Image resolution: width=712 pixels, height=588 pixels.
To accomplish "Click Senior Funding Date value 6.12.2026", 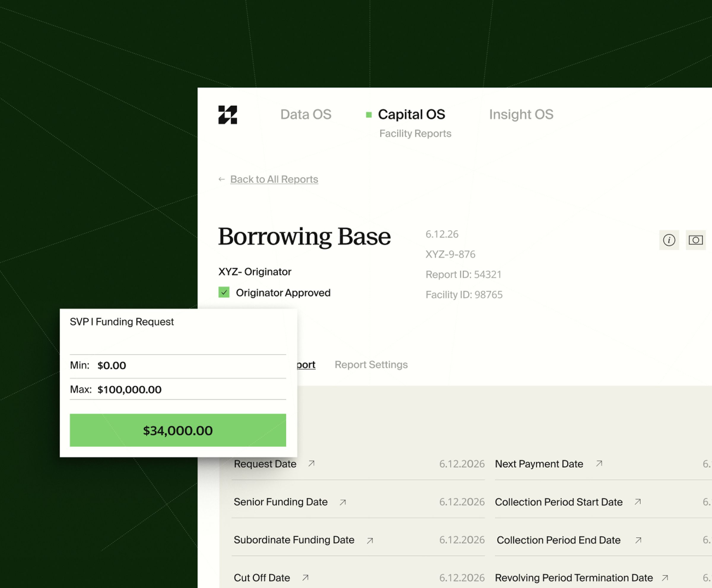I will click(x=462, y=502).
